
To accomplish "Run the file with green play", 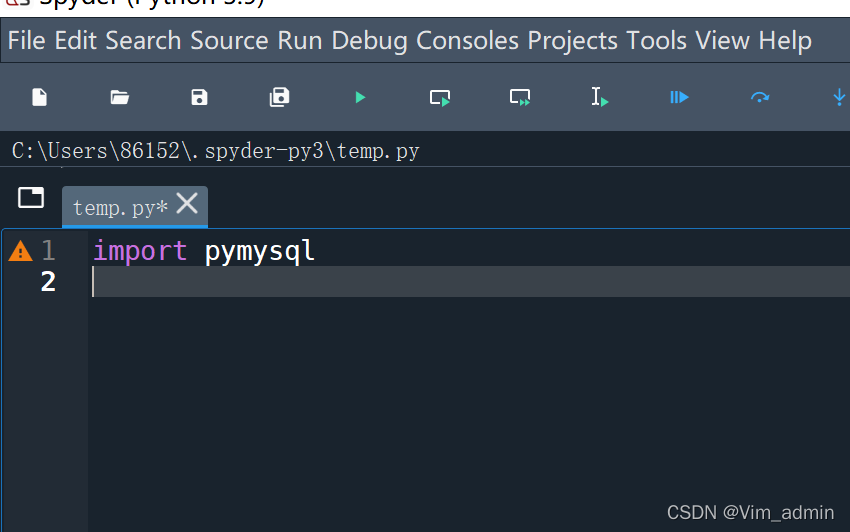I will point(360,97).
